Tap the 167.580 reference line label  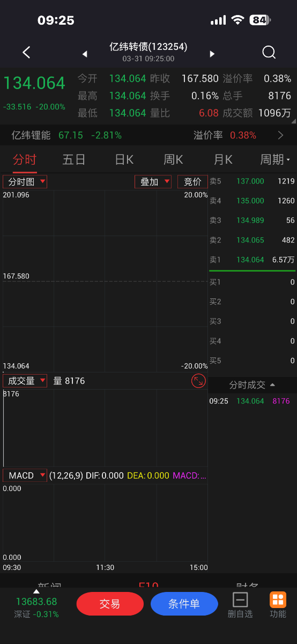point(16,276)
